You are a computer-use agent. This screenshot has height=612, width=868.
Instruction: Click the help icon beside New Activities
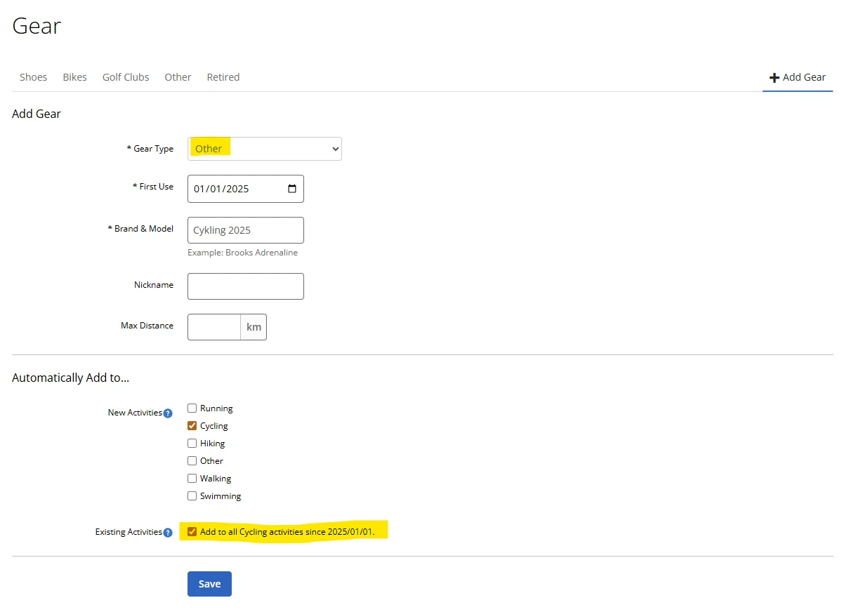tap(168, 413)
